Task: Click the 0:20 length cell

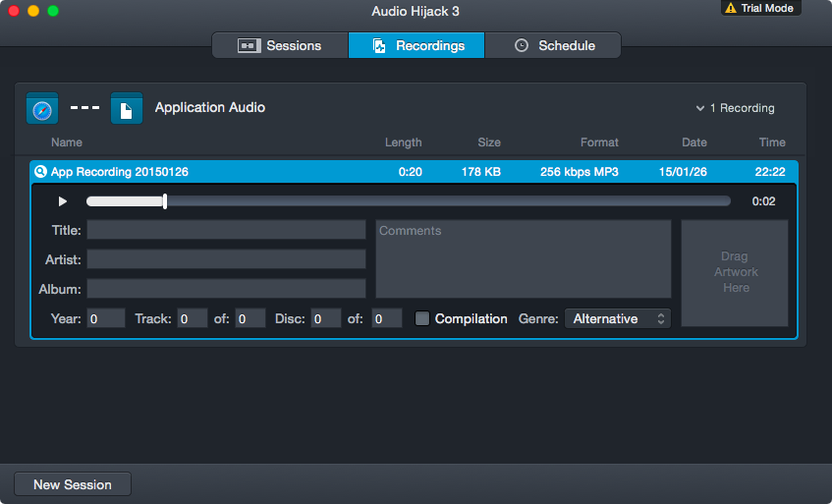Action: click(411, 172)
